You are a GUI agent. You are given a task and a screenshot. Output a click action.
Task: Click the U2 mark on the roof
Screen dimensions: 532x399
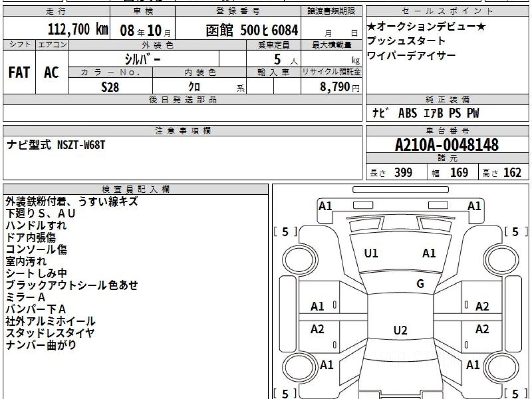pyautogui.click(x=400, y=330)
